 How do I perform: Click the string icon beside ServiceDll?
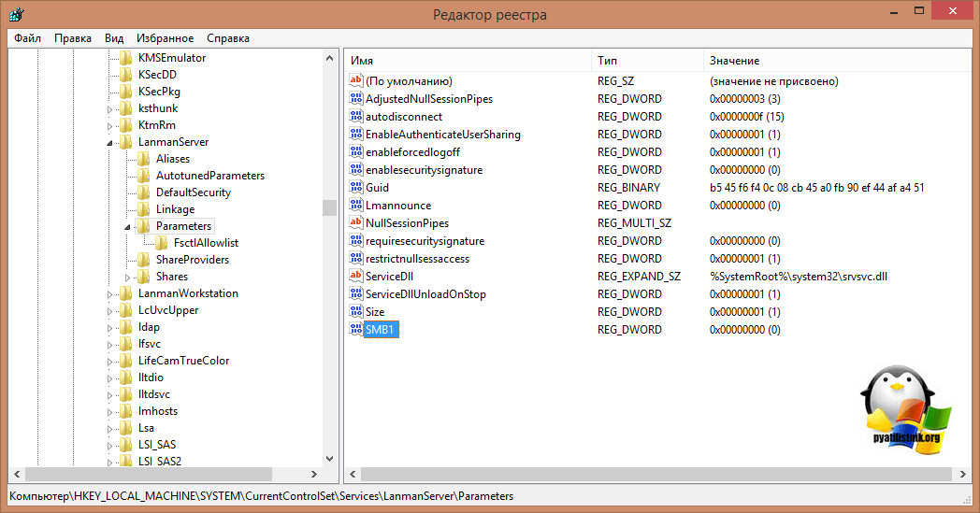(x=355, y=277)
